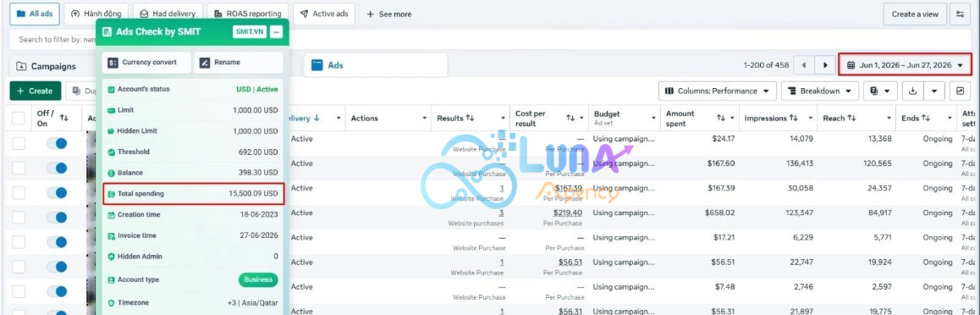Screen dimensions: 980x315
Task: Open the charts panel icon
Action: tap(960, 91)
